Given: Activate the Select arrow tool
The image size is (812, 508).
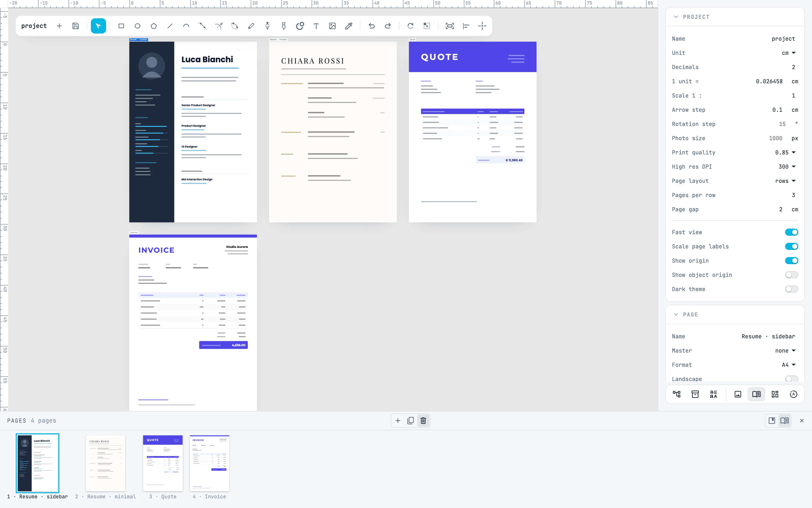Looking at the screenshot, I should [98, 26].
